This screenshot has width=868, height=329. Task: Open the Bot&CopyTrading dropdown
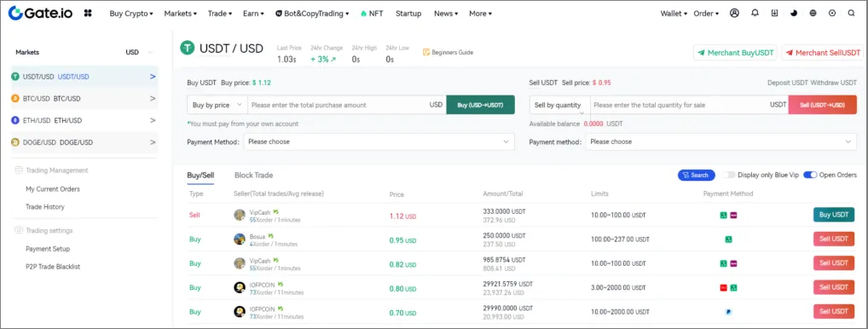(x=312, y=14)
